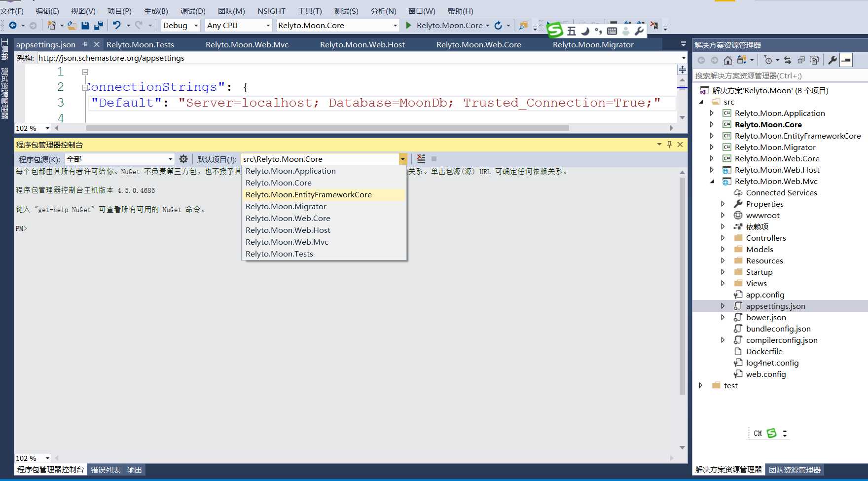Click the Clear Console icon
The image size is (868, 481).
[421, 159]
